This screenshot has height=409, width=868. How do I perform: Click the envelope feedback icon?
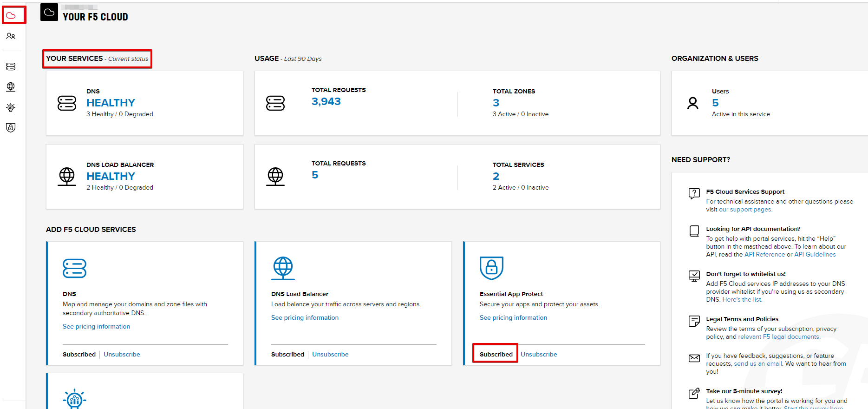(694, 358)
